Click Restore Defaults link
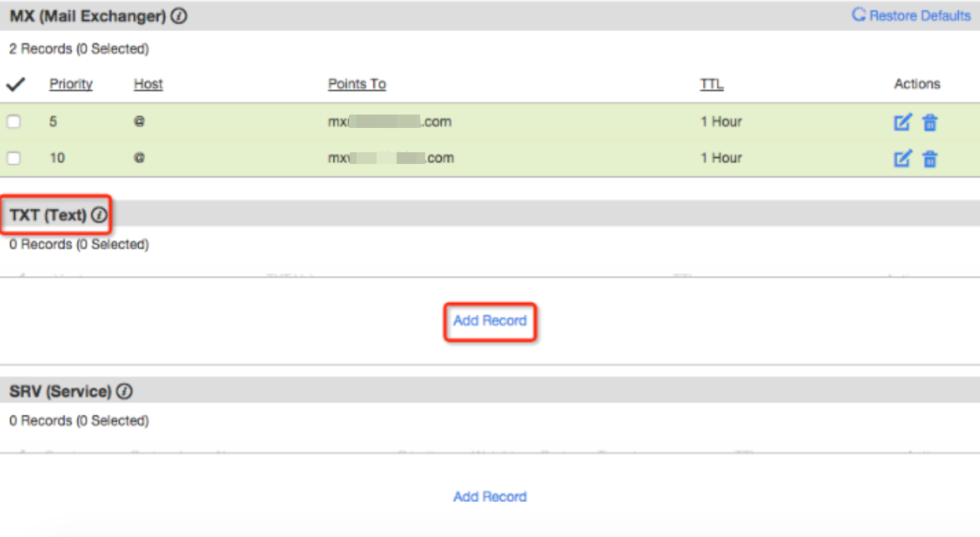Screen dimensions: 980x537 [911, 16]
